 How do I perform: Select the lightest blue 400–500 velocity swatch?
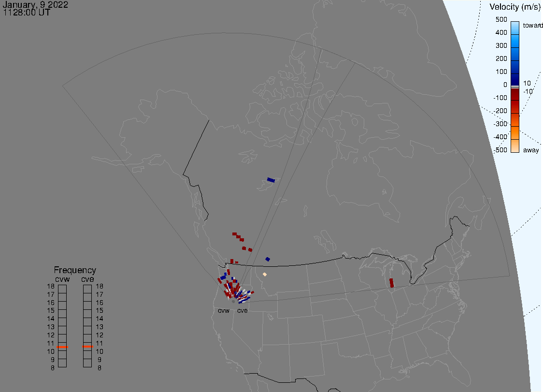tap(515, 28)
